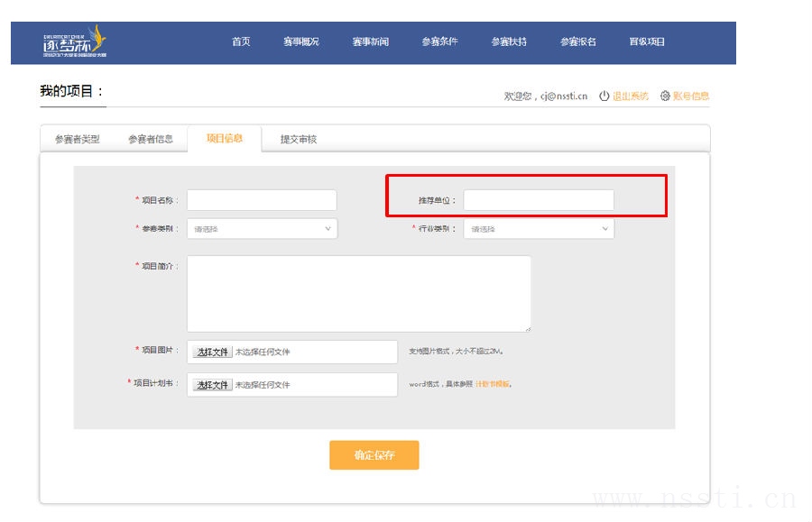Focus the 项目名称 text field

(x=262, y=200)
